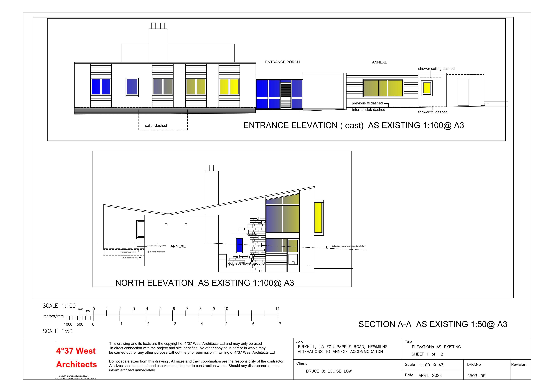Screen dimensions: 554x392
Task: Select 'ALTERATIONS TO ANNEXE ACCOMMODAITON' text
Action: (340, 352)
